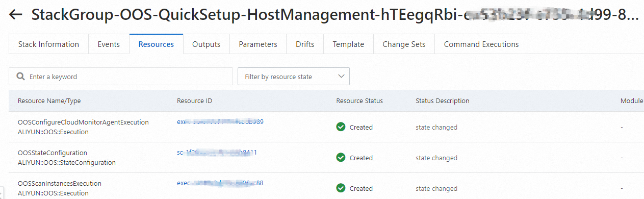Click Created status in OOSScanInstancesExecution row
This screenshot has width=644, height=199.
[361, 189]
